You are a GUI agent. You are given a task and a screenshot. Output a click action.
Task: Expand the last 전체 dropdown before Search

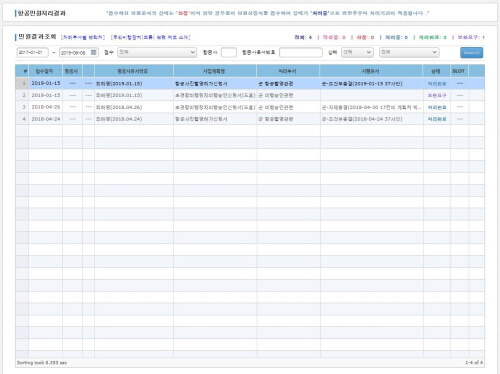pyautogui.click(x=409, y=52)
